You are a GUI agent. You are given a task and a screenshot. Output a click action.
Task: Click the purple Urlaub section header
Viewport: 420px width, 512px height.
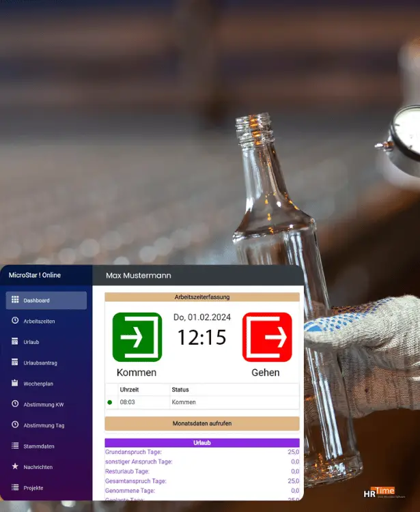pos(202,443)
